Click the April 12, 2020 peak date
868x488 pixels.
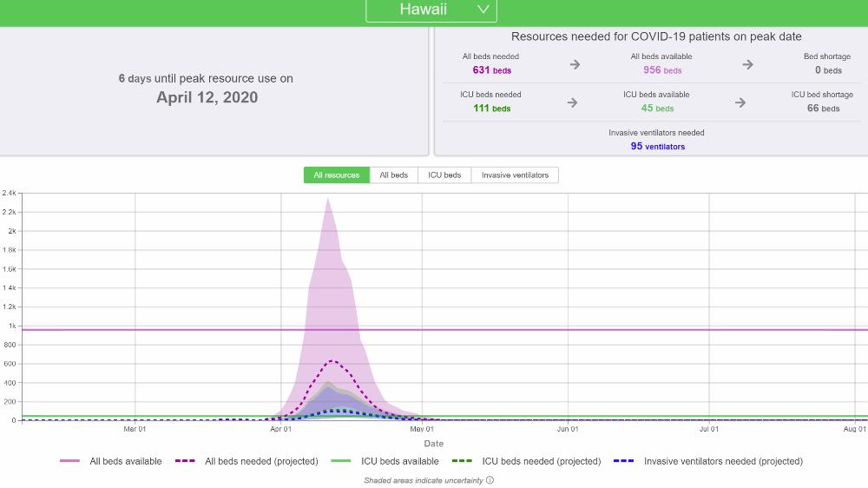(x=207, y=97)
